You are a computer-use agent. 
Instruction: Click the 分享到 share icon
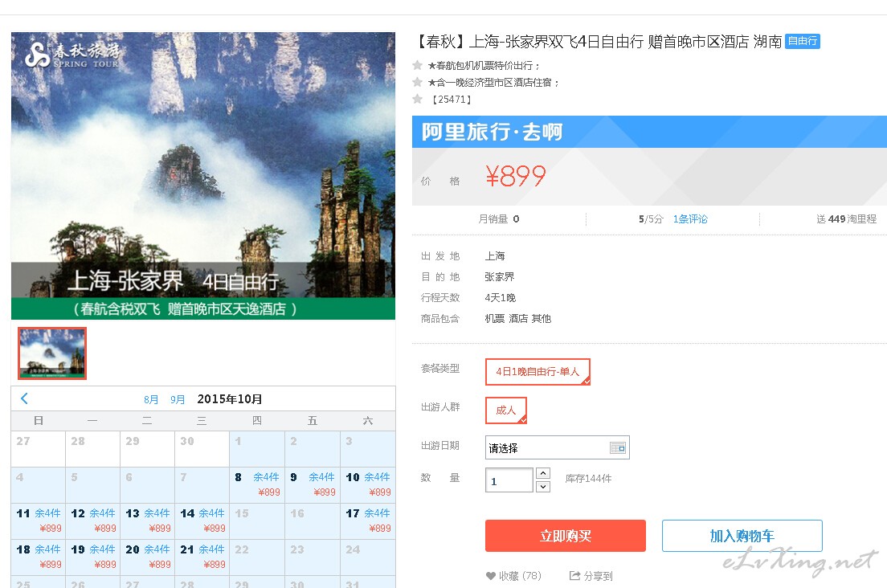574,576
